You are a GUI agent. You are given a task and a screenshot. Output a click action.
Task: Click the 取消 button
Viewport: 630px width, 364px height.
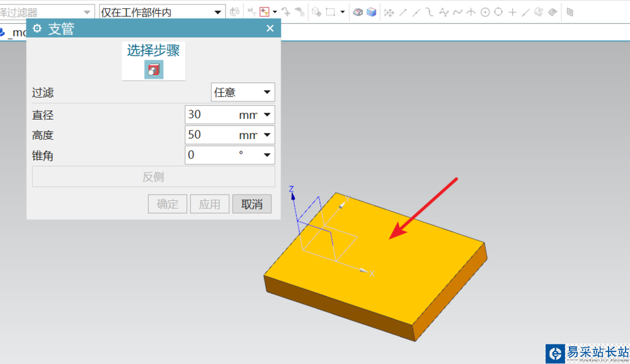coord(251,204)
